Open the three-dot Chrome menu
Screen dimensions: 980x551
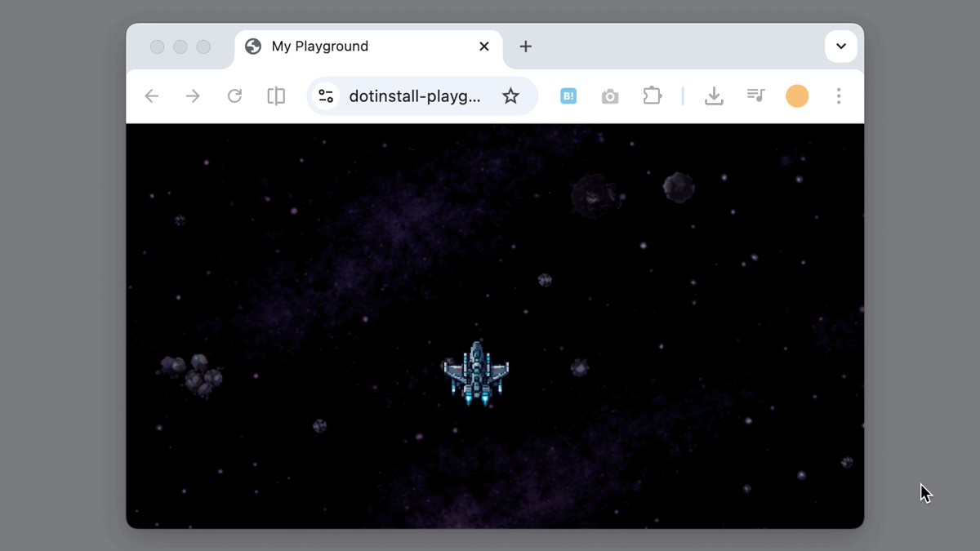(x=839, y=96)
